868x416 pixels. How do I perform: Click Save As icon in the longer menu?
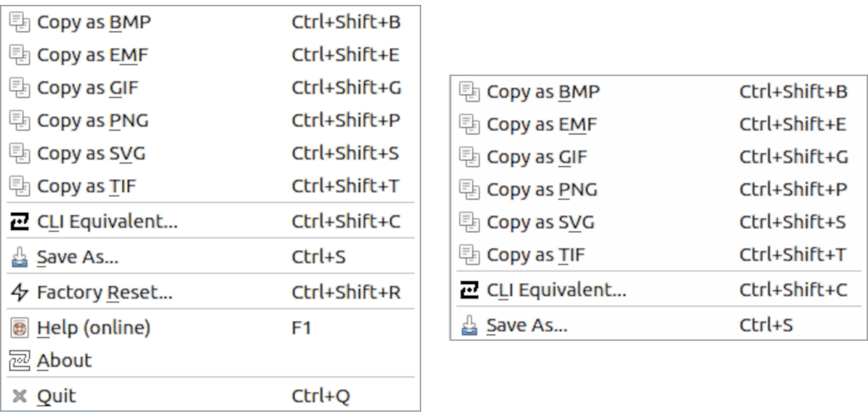20,257
